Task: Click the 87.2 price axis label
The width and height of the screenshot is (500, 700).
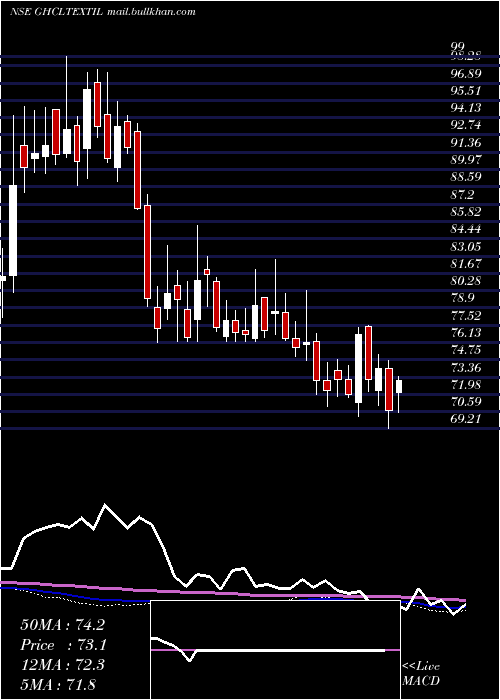Action: (x=463, y=194)
